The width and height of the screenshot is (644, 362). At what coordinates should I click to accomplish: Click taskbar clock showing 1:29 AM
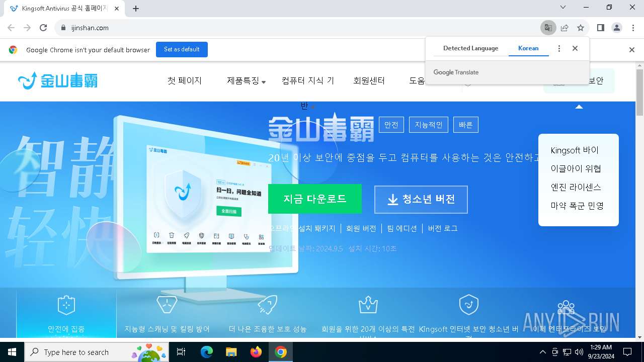click(602, 352)
